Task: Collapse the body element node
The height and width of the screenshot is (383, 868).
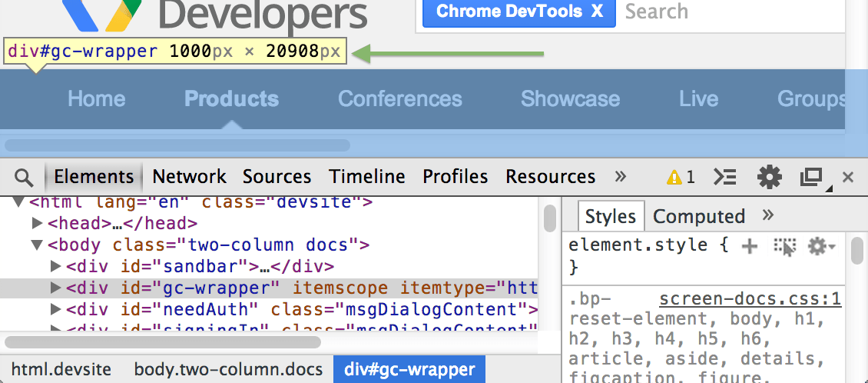Action: 37,245
